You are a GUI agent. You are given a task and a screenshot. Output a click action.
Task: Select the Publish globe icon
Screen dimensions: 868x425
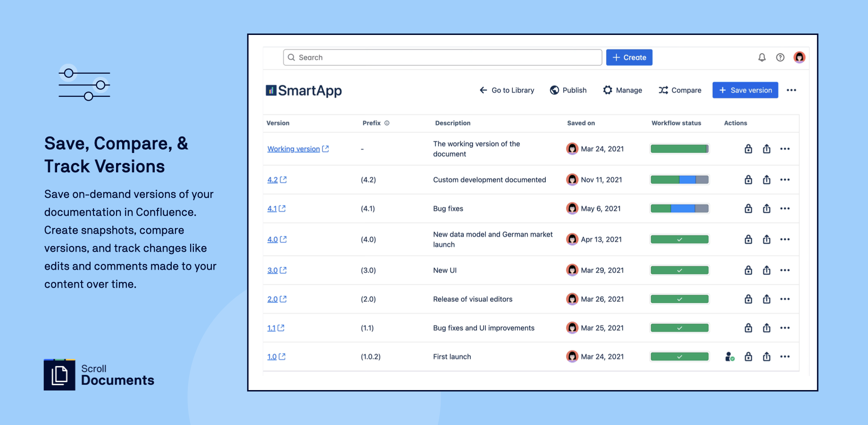tap(554, 90)
